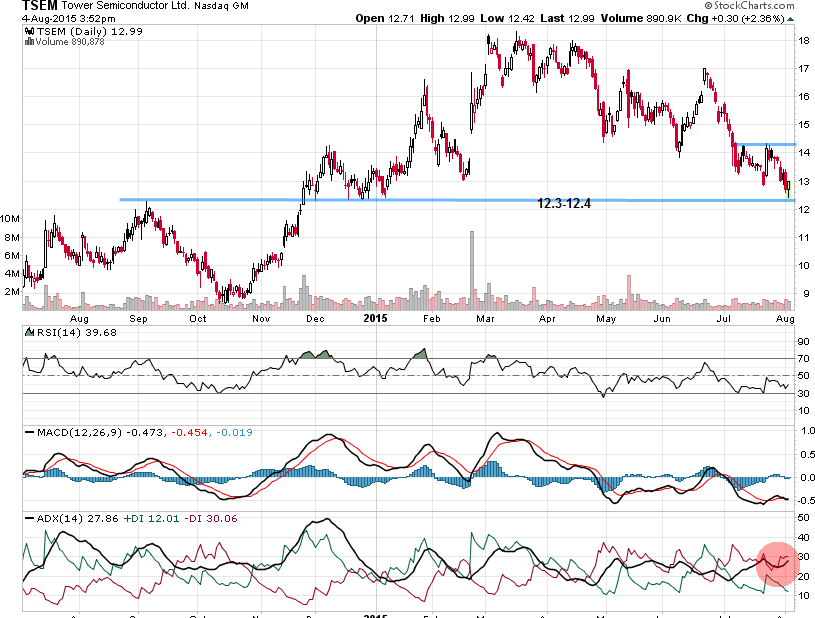Image resolution: width=815 pixels, height=618 pixels.
Task: Click the RSI area icon before RSI(14)
Action: (x=30, y=332)
